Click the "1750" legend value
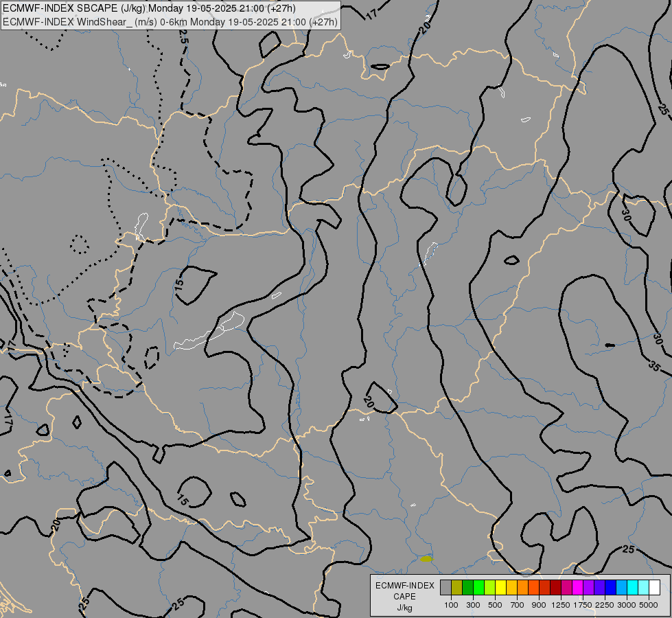The width and height of the screenshot is (672, 618). (583, 605)
